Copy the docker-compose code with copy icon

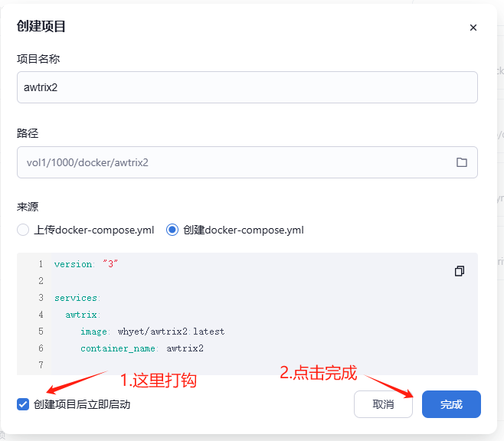click(460, 271)
